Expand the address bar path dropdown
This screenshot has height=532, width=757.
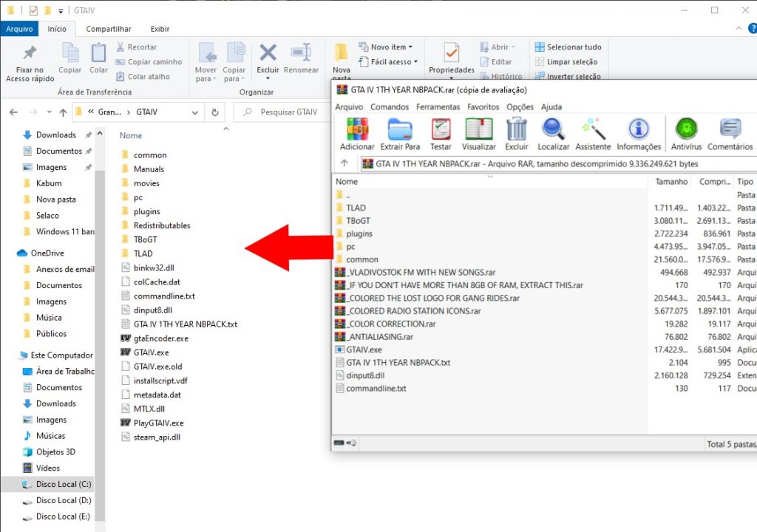pyautogui.click(x=195, y=112)
